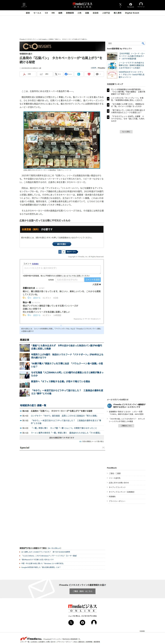Open series item 第21回 ラーメン業界の革命児
This screenshot has width=165, height=644.
click(x=66, y=433)
